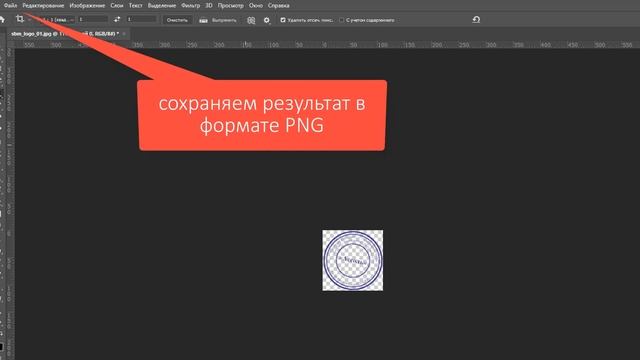The width and height of the screenshot is (640, 360).
Task: Uncheck Удалить отсеч. пикс. checkbox
Action: click(x=283, y=20)
